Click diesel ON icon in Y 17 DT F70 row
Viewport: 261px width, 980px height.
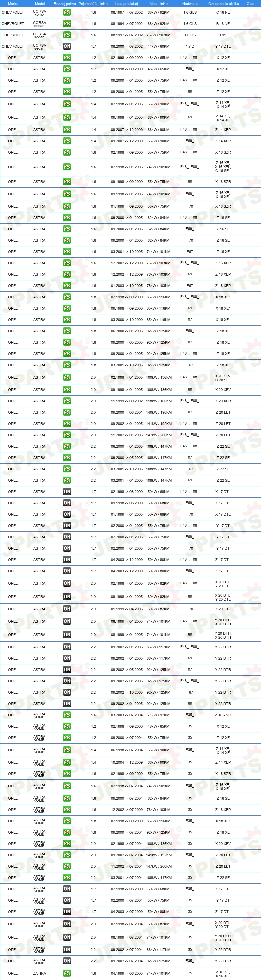[x=67, y=548]
